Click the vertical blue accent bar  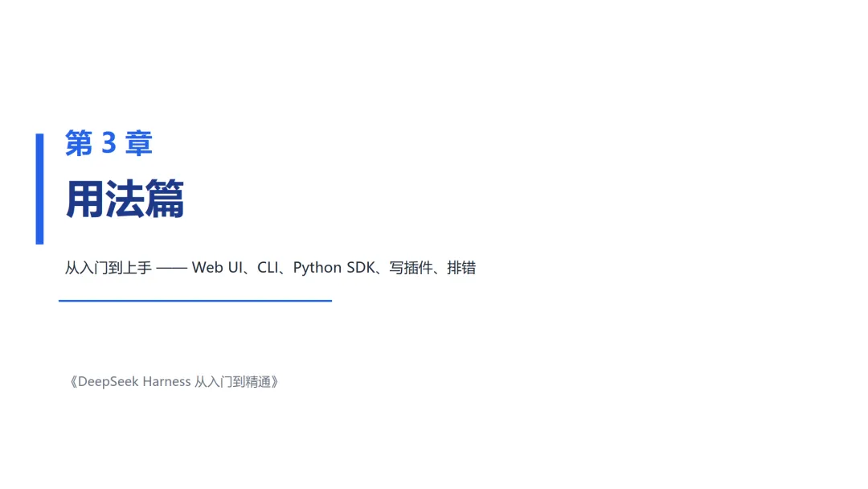(40, 189)
